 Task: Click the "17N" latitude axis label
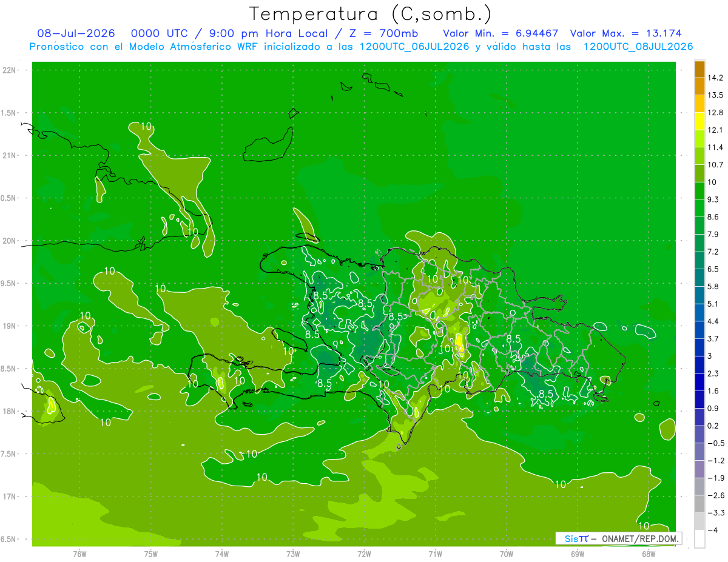(10, 497)
